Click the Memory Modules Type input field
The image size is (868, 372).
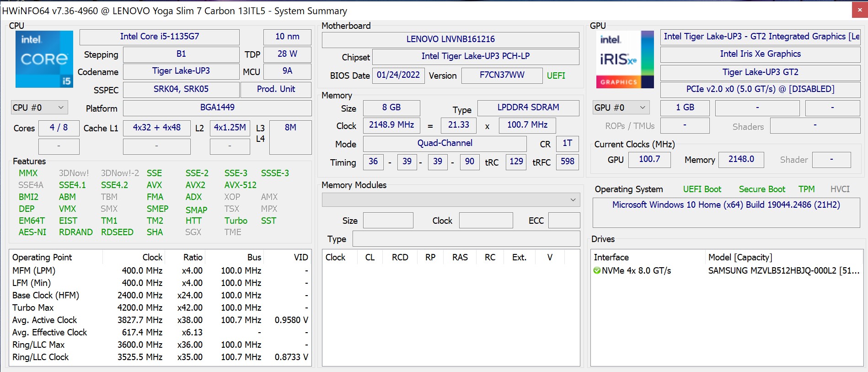pos(466,239)
